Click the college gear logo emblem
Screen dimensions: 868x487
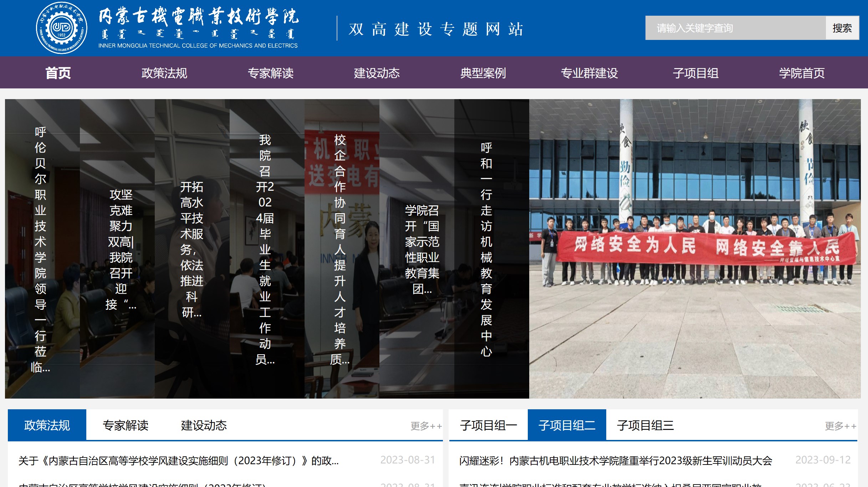[x=62, y=28]
